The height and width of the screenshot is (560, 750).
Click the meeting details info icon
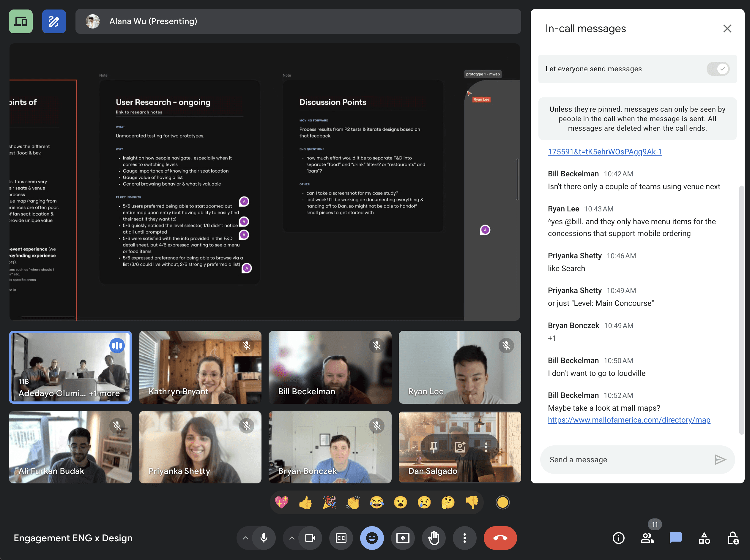(x=618, y=538)
